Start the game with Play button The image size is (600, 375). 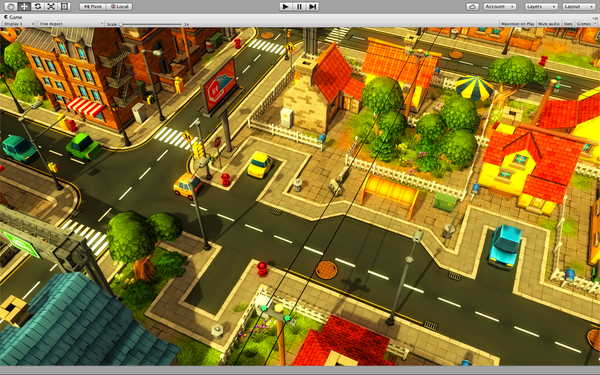click(x=285, y=7)
